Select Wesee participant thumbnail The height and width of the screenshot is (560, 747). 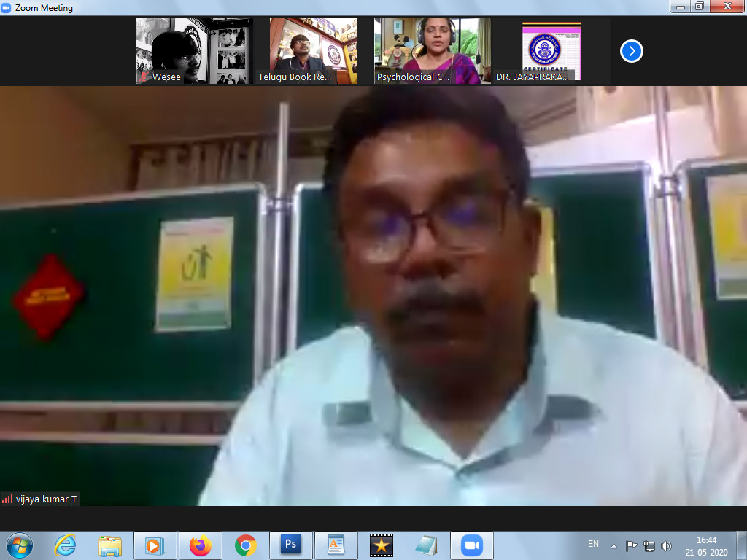194,51
